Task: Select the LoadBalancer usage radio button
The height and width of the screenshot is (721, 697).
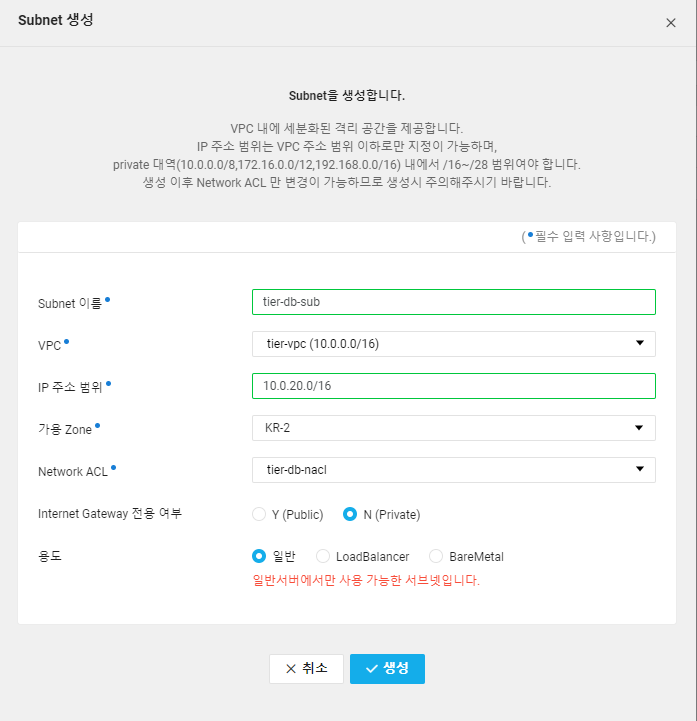Action: (x=323, y=556)
